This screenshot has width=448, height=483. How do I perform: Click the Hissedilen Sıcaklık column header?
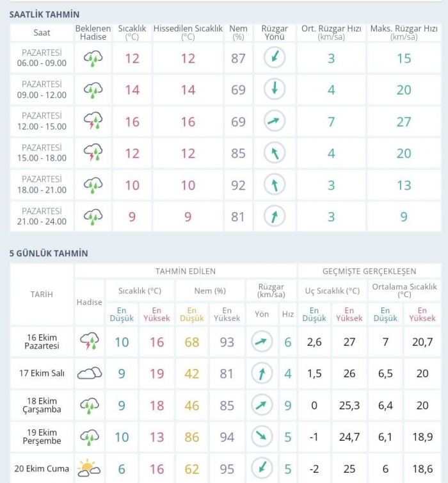pyautogui.click(x=188, y=33)
